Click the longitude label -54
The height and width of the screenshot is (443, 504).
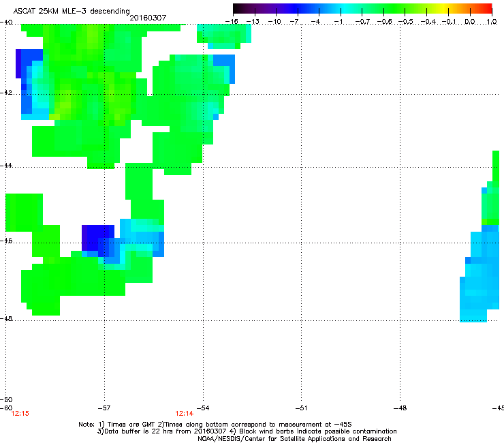pyautogui.click(x=202, y=408)
